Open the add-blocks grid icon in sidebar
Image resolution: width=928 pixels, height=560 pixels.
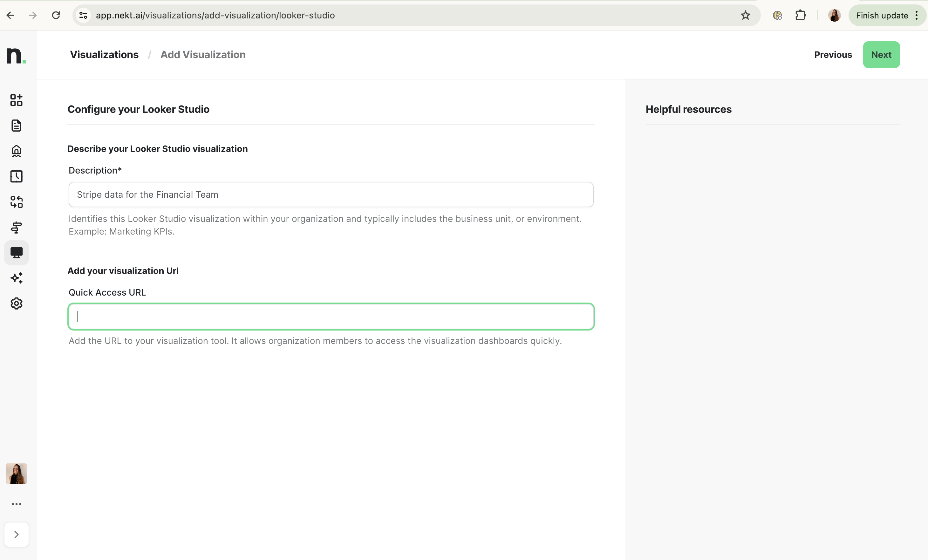point(16,100)
